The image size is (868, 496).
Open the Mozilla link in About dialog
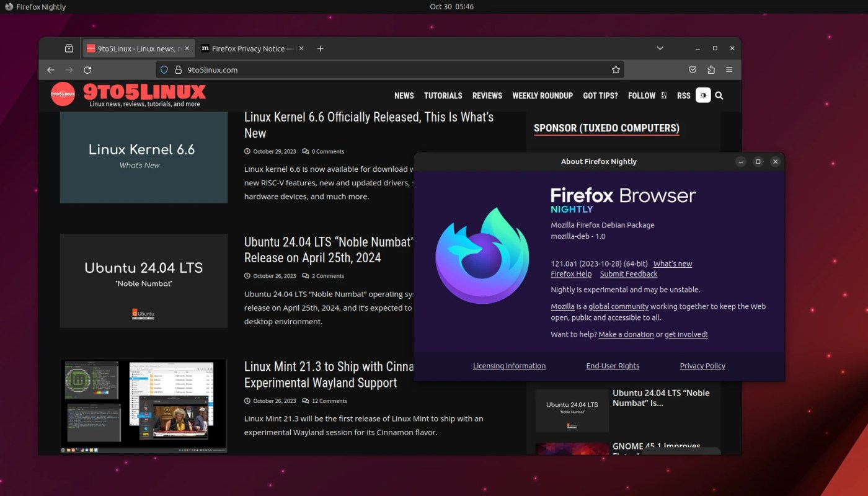click(x=562, y=306)
